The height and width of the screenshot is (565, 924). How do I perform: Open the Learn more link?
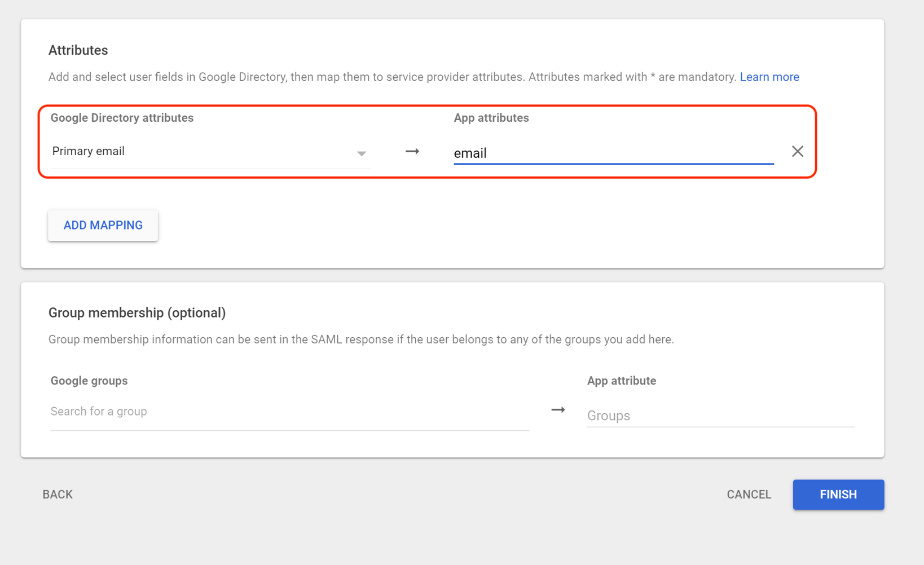coord(769,77)
